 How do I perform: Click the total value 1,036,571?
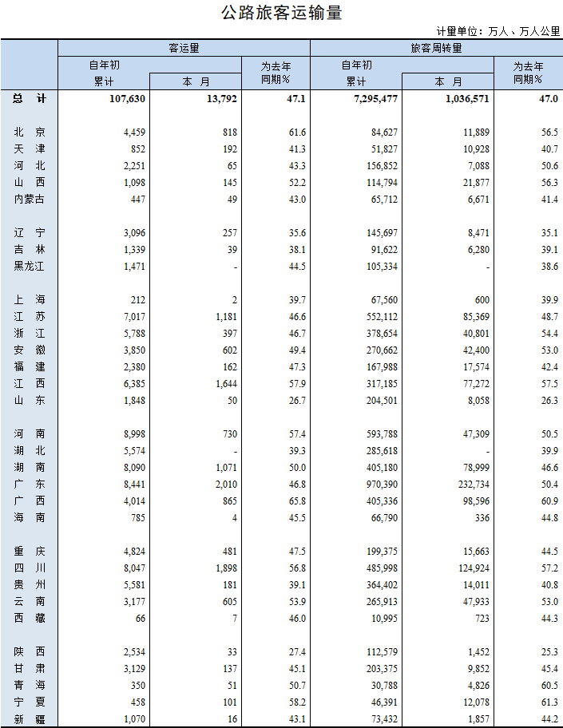coord(467,99)
